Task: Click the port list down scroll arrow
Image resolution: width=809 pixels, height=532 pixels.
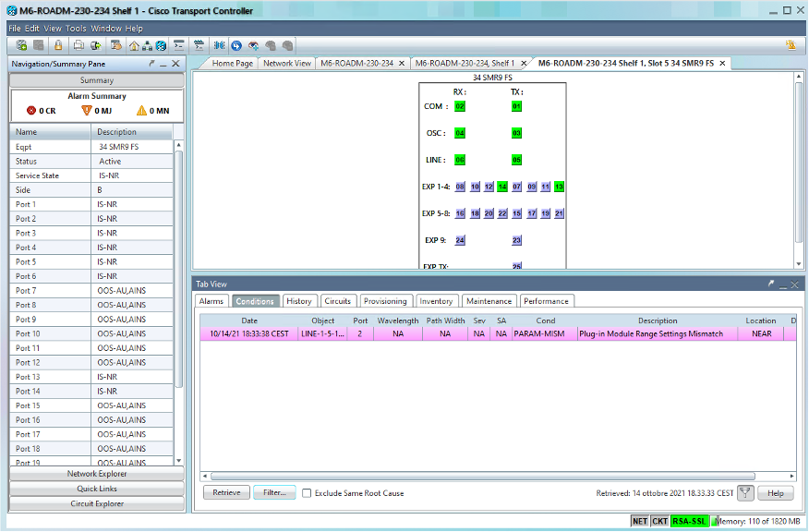Action: tap(178, 461)
